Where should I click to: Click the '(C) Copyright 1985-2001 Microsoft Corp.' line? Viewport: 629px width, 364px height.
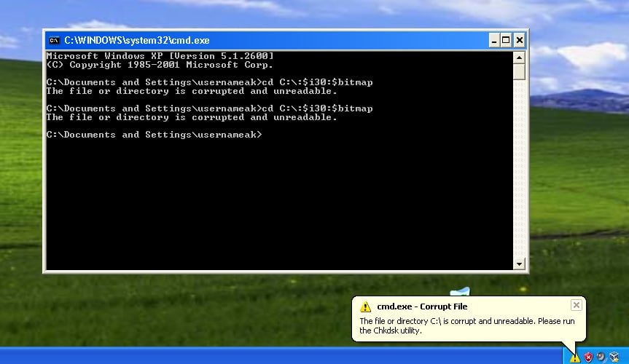160,65
